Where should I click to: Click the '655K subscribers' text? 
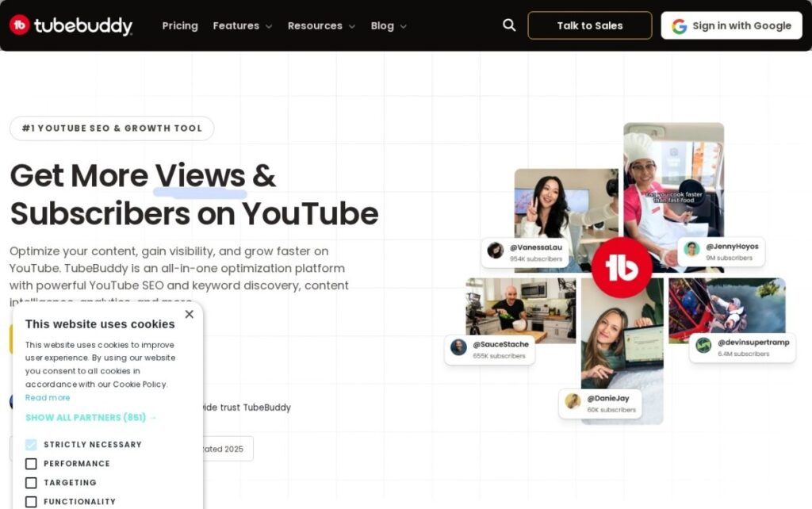(499, 356)
